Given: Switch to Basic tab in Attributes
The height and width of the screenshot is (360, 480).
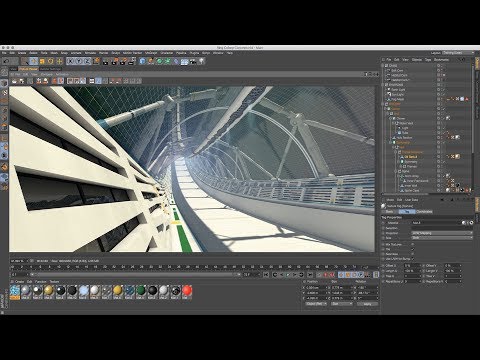Looking at the screenshot, I should click(x=389, y=212).
